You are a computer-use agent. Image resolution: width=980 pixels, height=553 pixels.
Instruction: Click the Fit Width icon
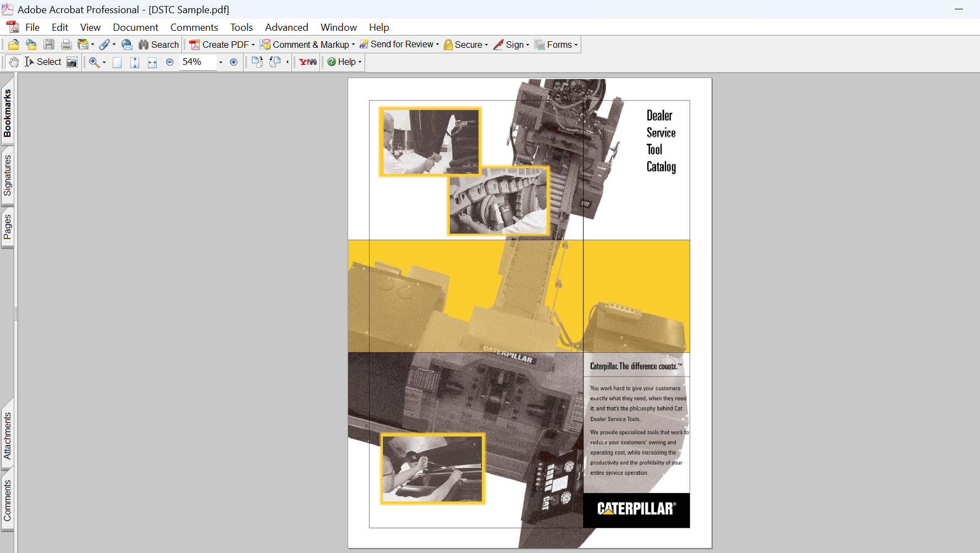click(x=152, y=62)
